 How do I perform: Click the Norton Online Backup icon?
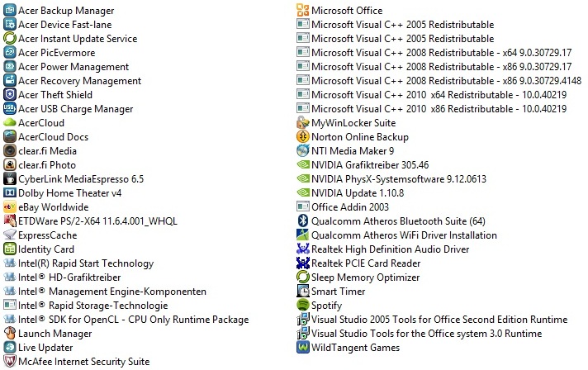(x=302, y=137)
